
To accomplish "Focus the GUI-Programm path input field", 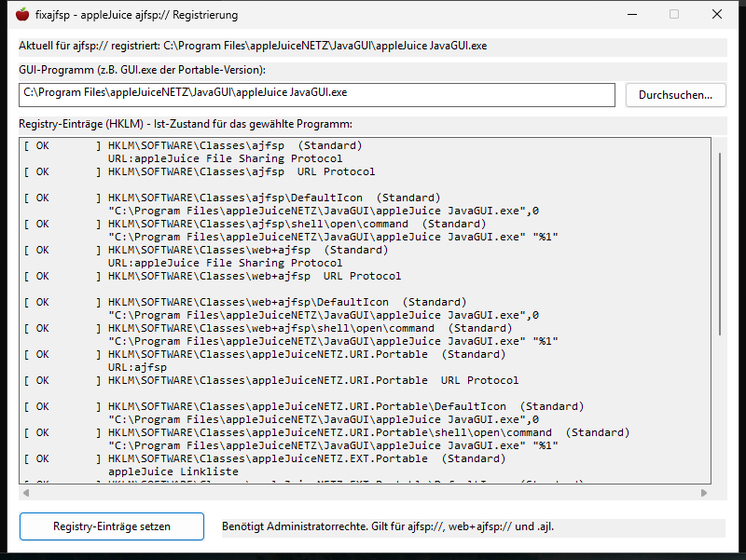I will point(317,95).
